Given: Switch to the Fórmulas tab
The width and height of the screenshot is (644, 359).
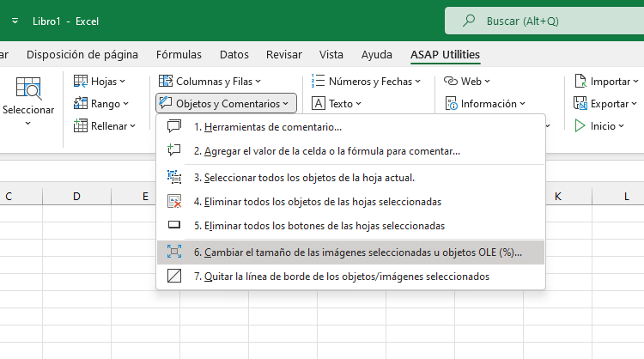Looking at the screenshot, I should click(179, 55).
